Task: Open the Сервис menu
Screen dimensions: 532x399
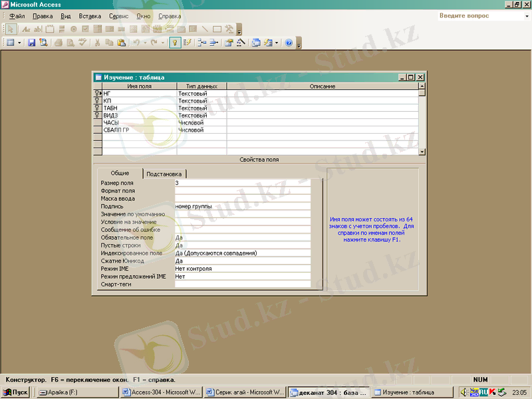Action: tap(118, 15)
